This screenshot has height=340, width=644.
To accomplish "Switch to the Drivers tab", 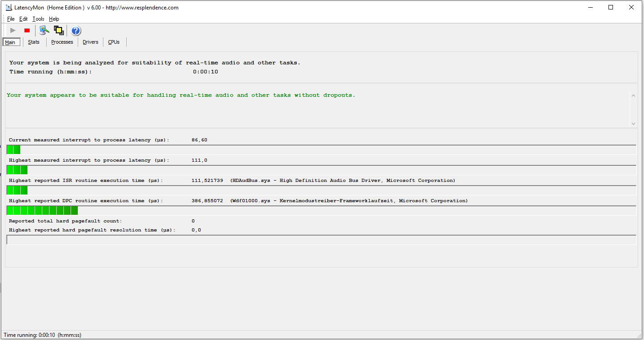I will pyautogui.click(x=90, y=42).
